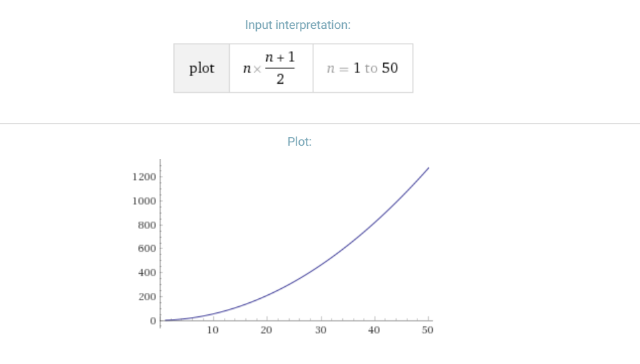Click the 30 x-axis tick label
The image size is (640, 364).
pyautogui.click(x=321, y=330)
